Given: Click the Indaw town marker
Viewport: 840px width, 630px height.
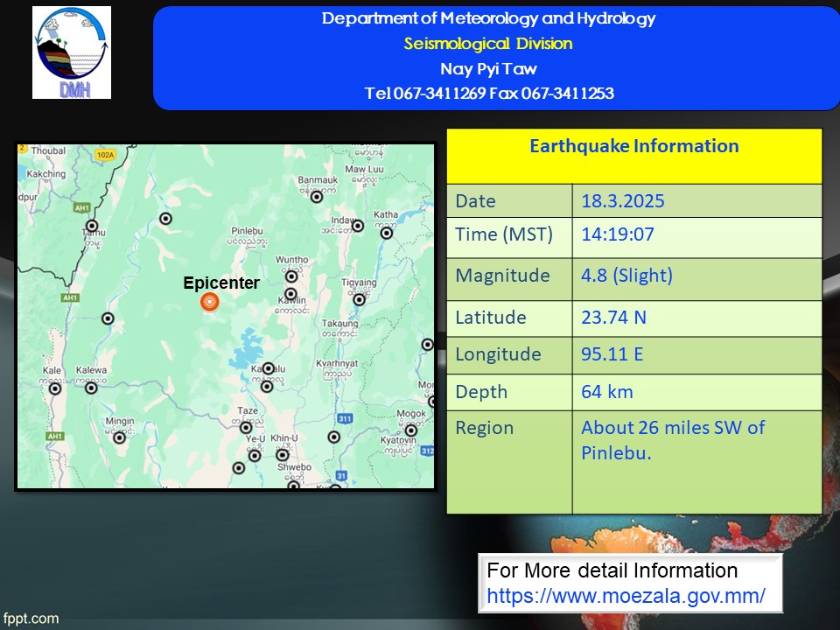Looking at the screenshot, I should (358, 226).
